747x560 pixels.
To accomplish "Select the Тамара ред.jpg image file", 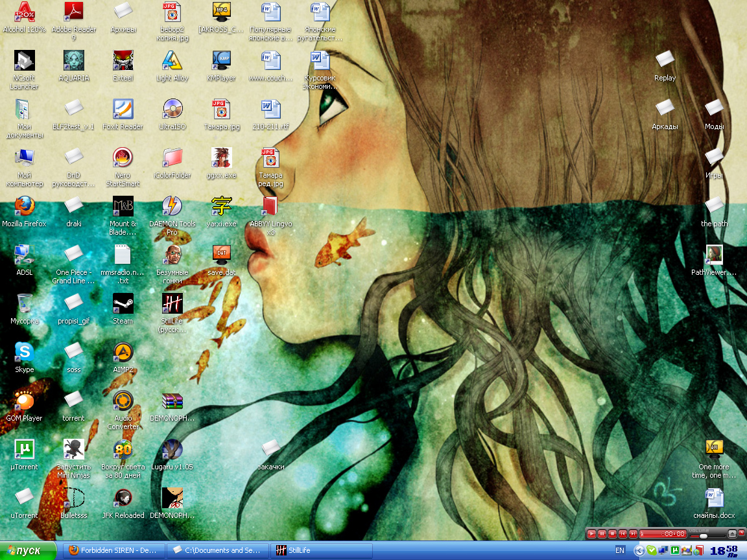I will (271, 167).
